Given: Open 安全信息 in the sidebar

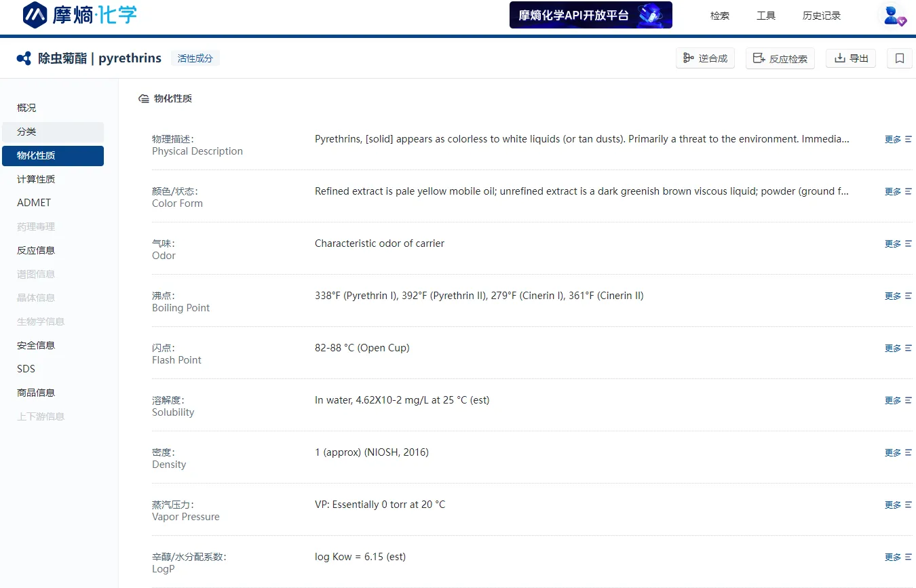Looking at the screenshot, I should click(53, 345).
